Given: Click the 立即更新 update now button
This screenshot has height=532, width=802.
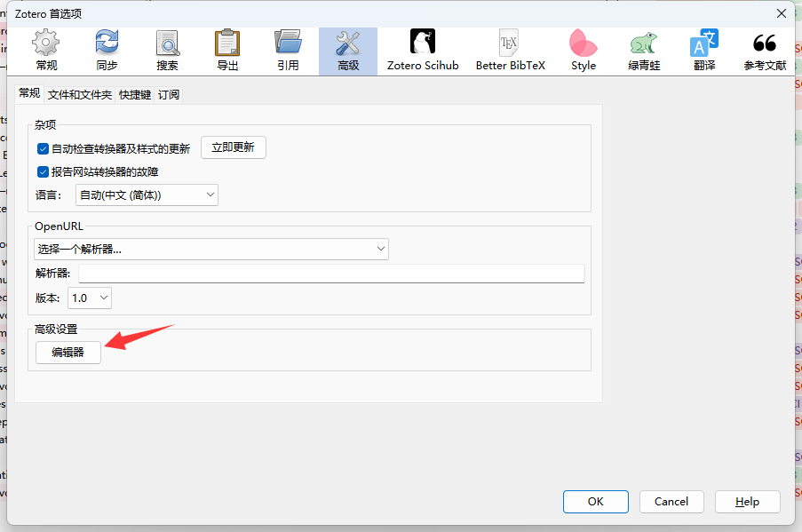Looking at the screenshot, I should pyautogui.click(x=234, y=147).
